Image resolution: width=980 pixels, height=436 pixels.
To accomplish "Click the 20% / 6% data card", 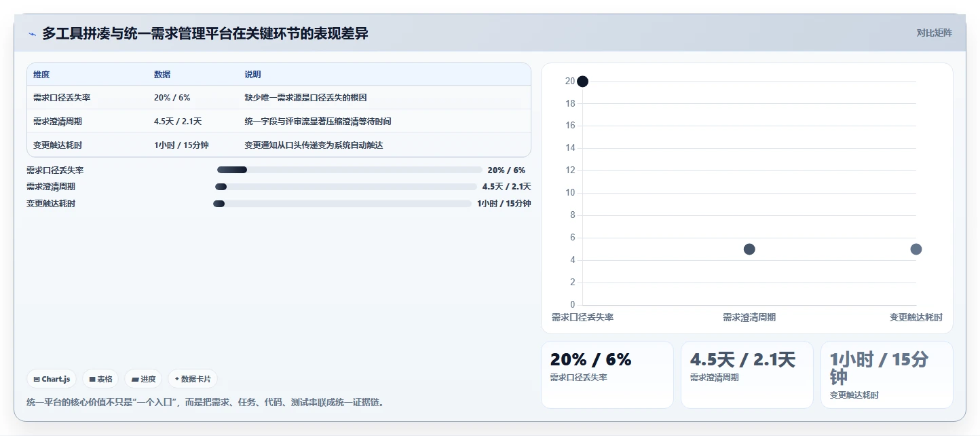I will [x=607, y=375].
